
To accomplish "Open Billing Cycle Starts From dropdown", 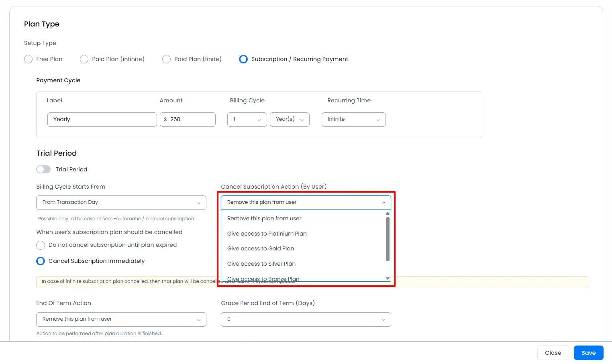I will point(121,203).
